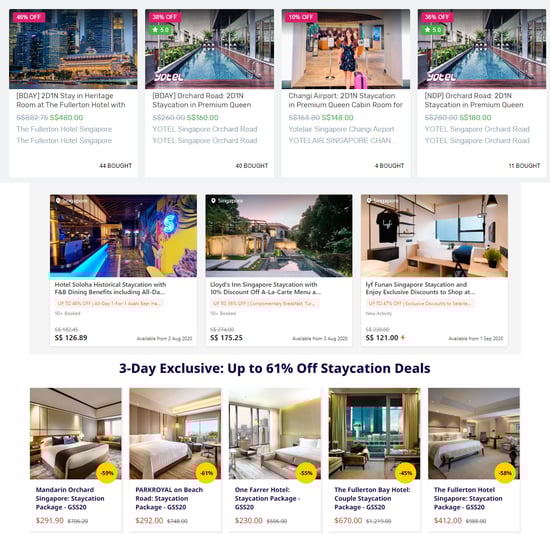The width and height of the screenshot is (550, 535).
Task: Open Hotel Soloha Historical Staycation listing
Action: click(x=110, y=288)
